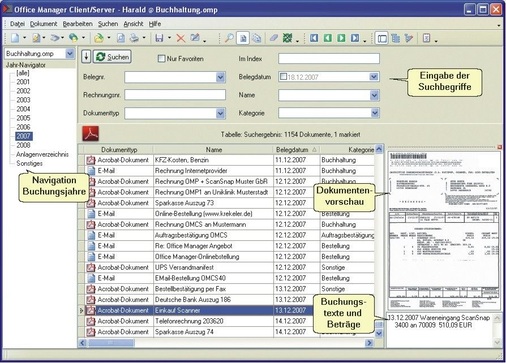Click the open folder toolbar icon
Image resolution: width=506 pixels, height=363 pixels.
[x=99, y=38]
